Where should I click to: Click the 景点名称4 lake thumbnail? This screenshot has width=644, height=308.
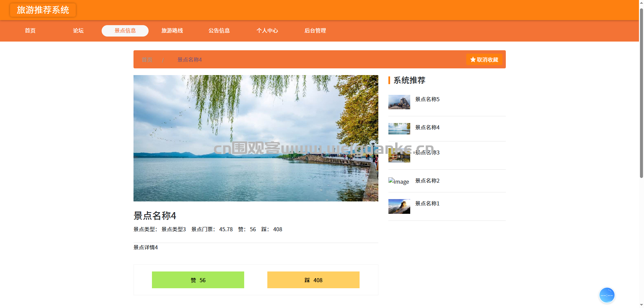pos(399,129)
